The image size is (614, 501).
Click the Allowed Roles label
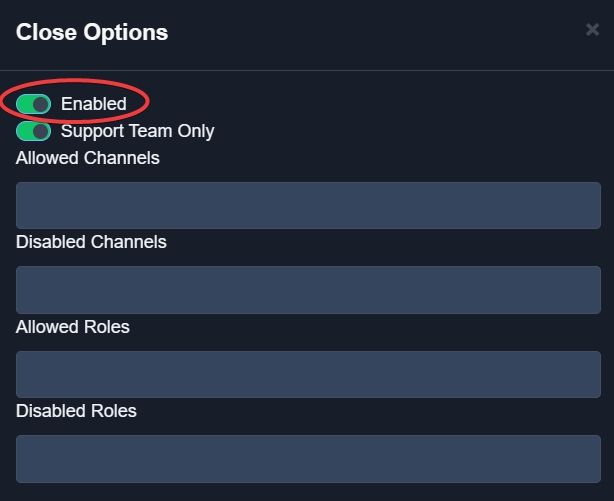click(73, 327)
